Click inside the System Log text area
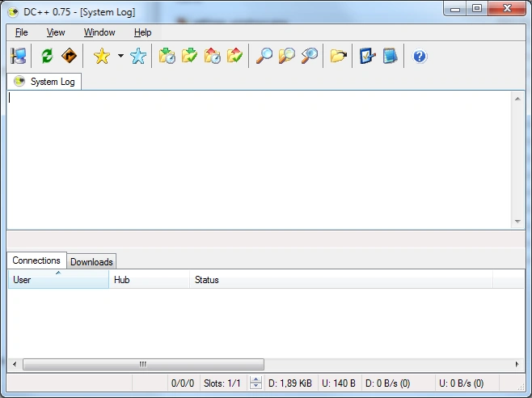Image resolution: width=532 pixels, height=398 pixels. click(260, 160)
